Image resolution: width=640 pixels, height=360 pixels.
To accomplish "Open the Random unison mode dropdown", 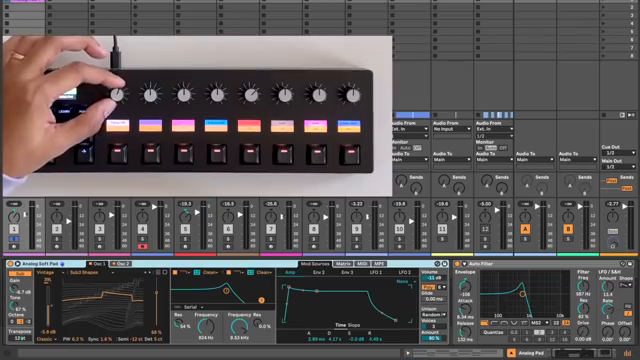I will coord(434,315).
